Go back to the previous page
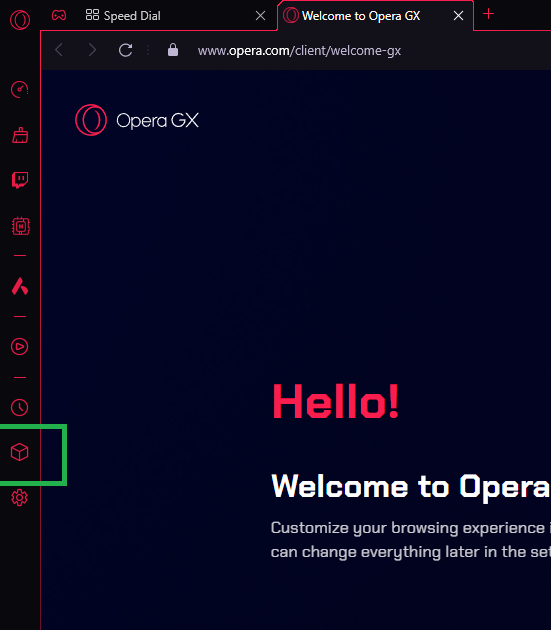The height and width of the screenshot is (630, 551). pyautogui.click(x=59, y=50)
